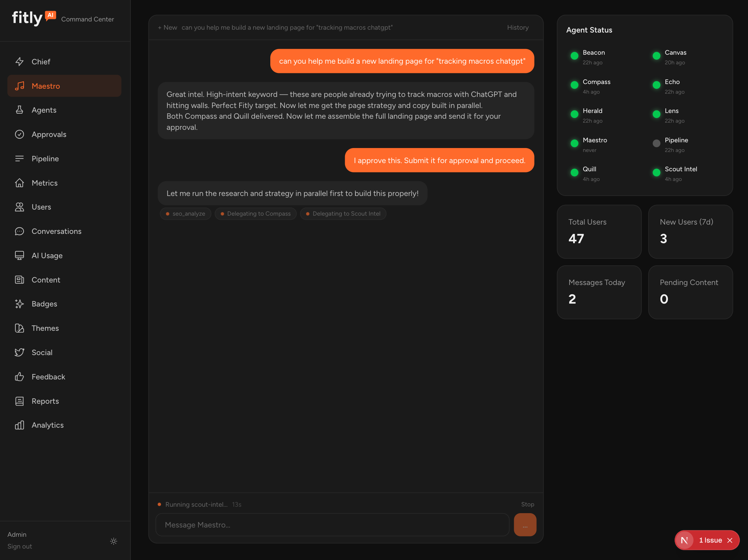This screenshot has height=560, width=748.
Task: Open the Analytics view
Action: pos(48,425)
